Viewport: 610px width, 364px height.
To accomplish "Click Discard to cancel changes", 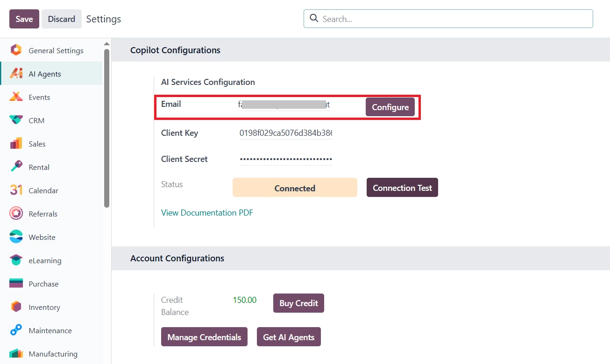I will pyautogui.click(x=61, y=19).
